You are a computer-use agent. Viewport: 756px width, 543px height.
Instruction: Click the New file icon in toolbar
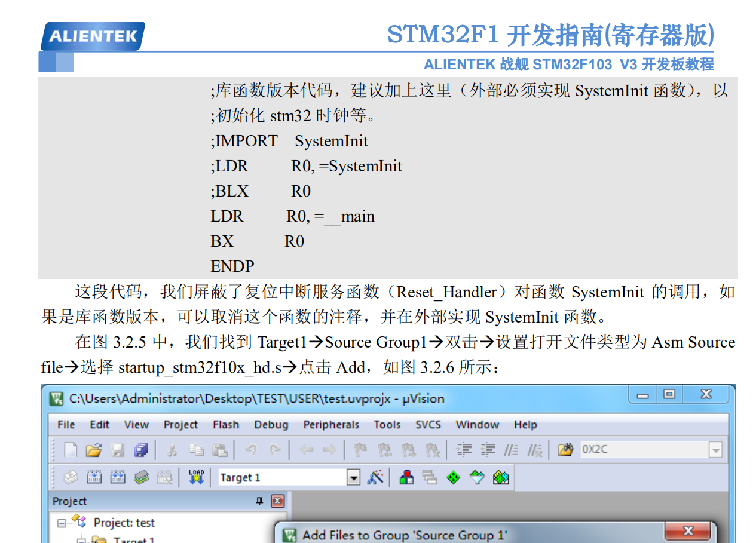tap(71, 450)
